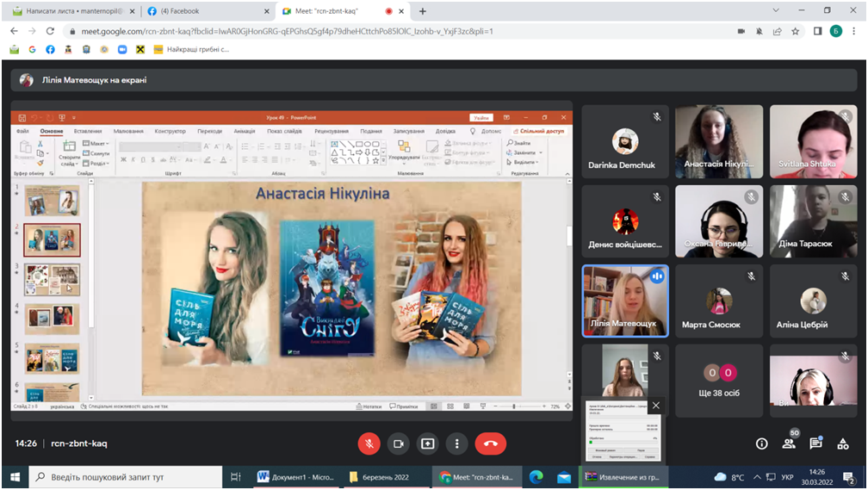
Task: Click Примітки in PowerPoint status bar
Action: tap(404, 406)
